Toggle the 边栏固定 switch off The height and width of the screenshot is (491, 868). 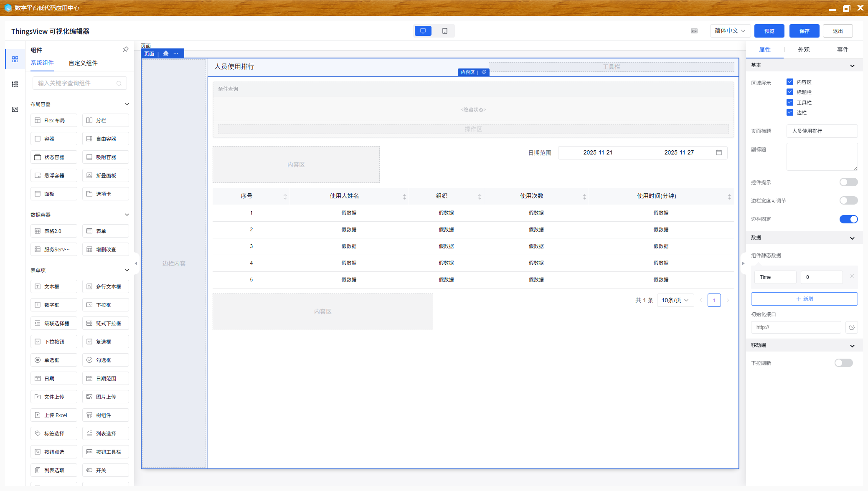coord(848,219)
